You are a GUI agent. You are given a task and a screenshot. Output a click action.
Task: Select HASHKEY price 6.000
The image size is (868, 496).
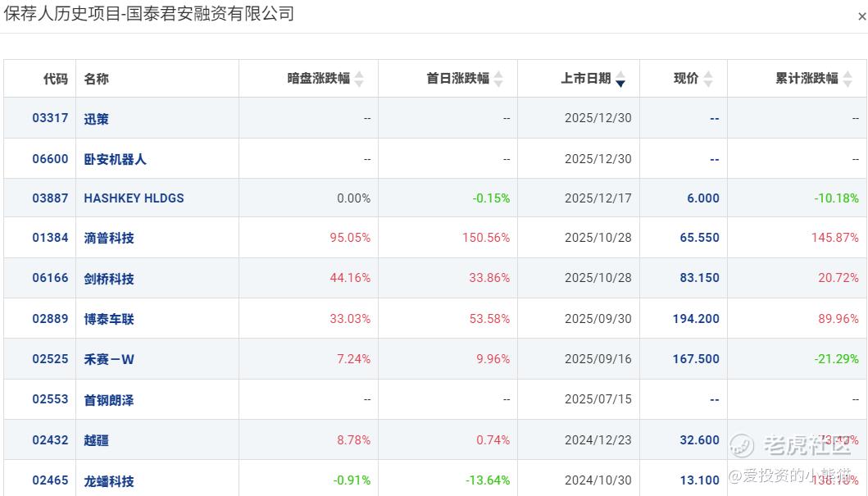(x=703, y=198)
